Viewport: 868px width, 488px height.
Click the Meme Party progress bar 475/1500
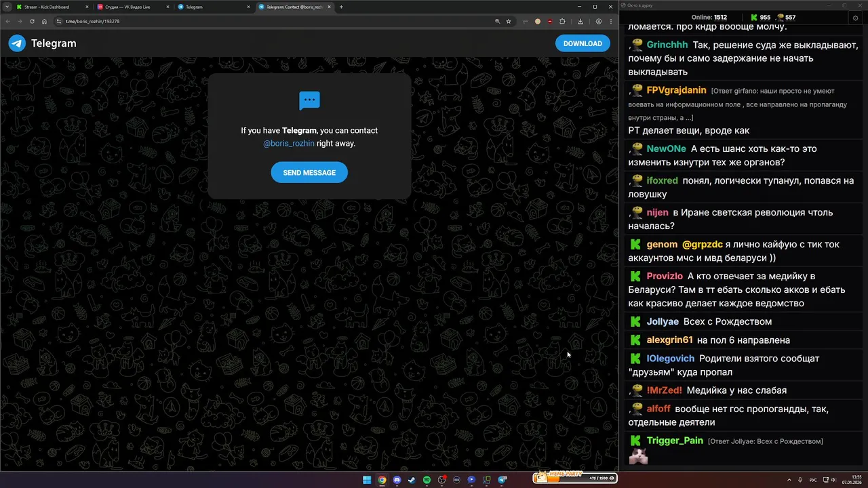(x=574, y=478)
